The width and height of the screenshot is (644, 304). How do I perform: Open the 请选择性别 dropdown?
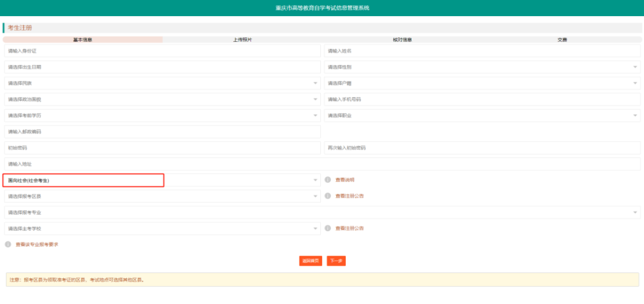click(482, 67)
